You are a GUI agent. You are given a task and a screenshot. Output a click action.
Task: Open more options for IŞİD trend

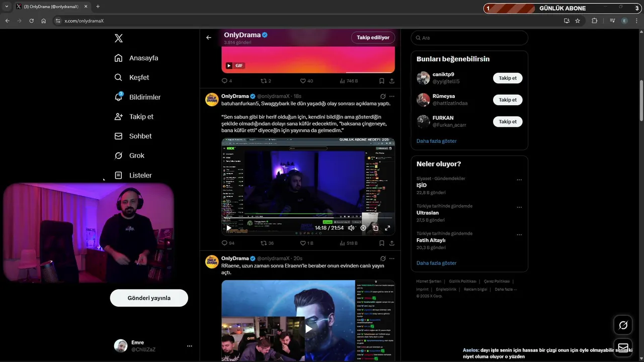coord(519,180)
